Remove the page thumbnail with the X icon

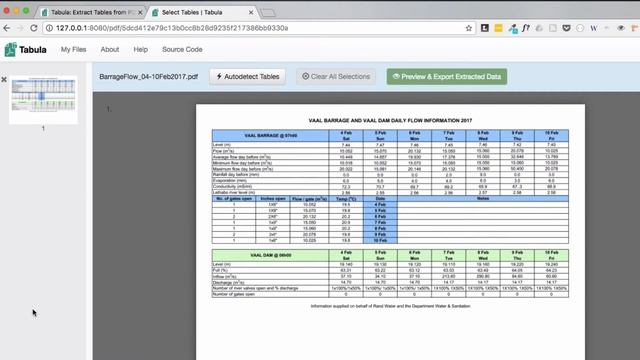pyautogui.click(x=4, y=79)
